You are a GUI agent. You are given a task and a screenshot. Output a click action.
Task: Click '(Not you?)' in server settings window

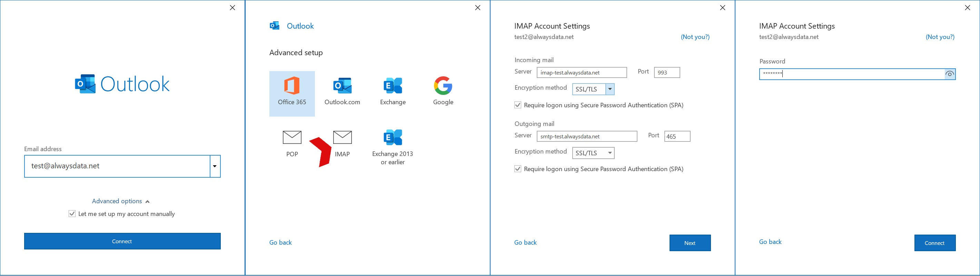[x=695, y=37]
